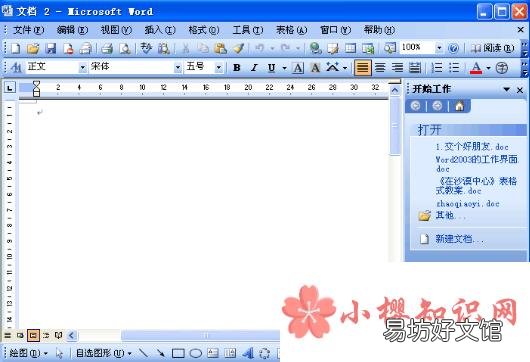The width and height of the screenshot is (530, 362).
Task: Select the Arrow drawing tool
Action: pyautogui.click(x=161, y=353)
